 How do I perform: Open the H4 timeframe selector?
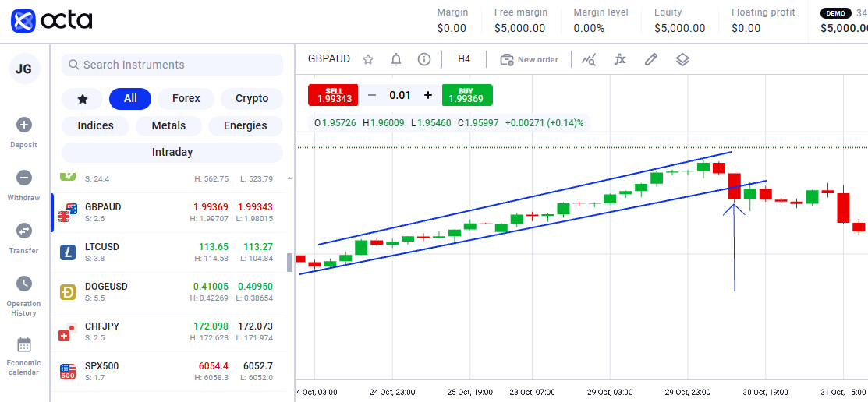(464, 59)
